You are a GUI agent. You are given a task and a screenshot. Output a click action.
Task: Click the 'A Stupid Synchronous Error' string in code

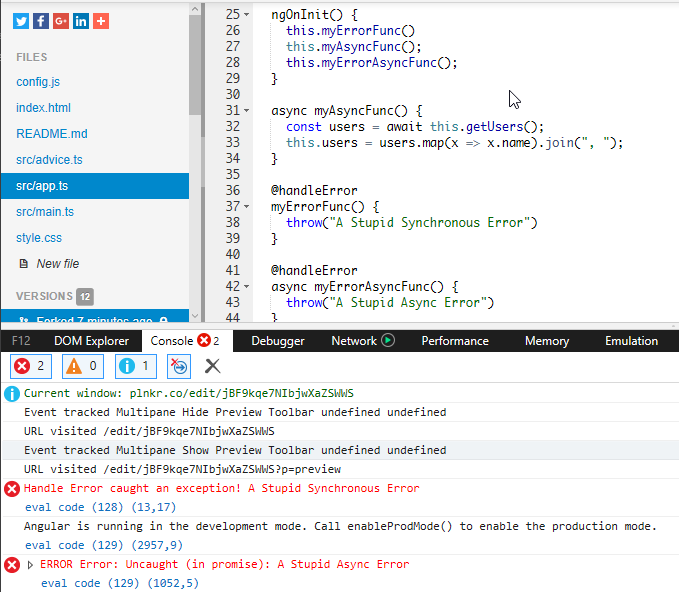coord(430,223)
